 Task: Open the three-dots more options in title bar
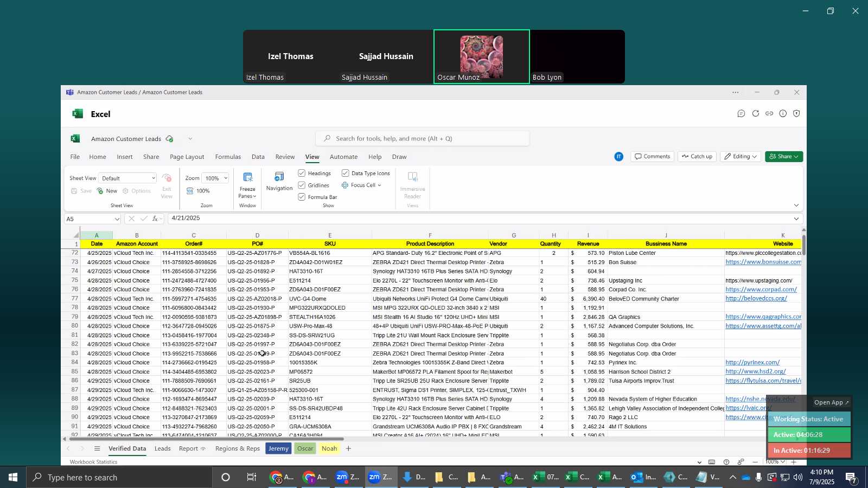pos(736,92)
